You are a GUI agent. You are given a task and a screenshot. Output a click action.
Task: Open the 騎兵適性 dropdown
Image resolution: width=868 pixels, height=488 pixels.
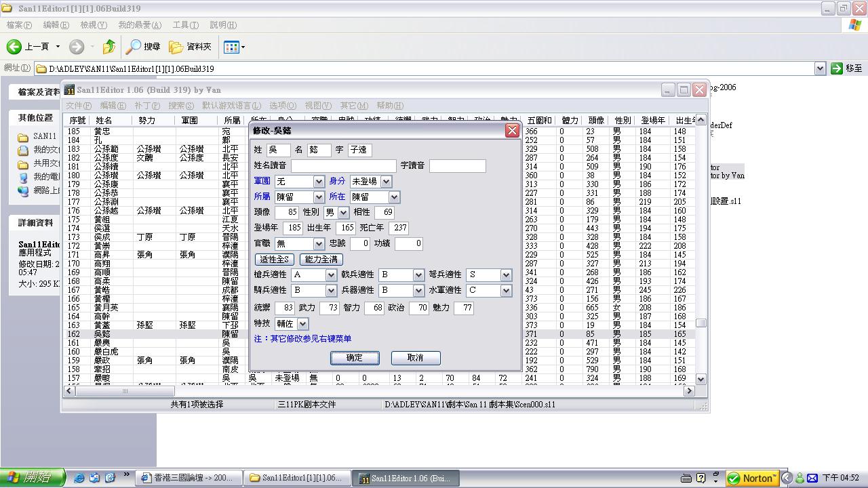pyautogui.click(x=331, y=290)
